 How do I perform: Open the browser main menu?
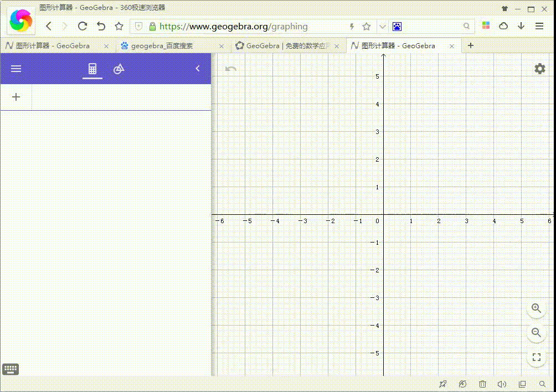click(539, 26)
